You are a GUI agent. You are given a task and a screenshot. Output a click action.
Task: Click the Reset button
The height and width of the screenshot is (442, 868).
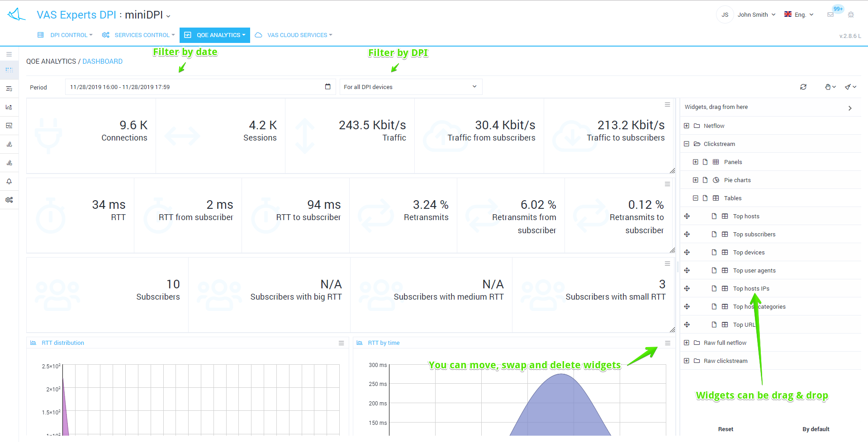pos(726,429)
